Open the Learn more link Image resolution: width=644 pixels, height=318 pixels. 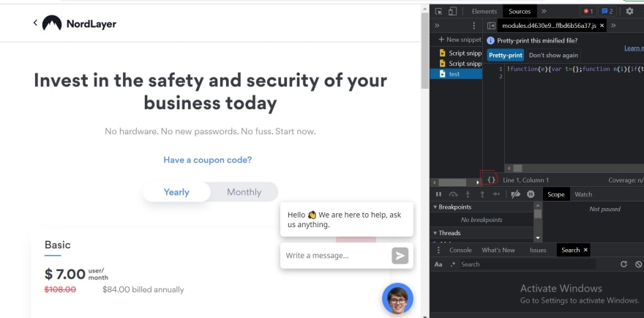tap(634, 48)
